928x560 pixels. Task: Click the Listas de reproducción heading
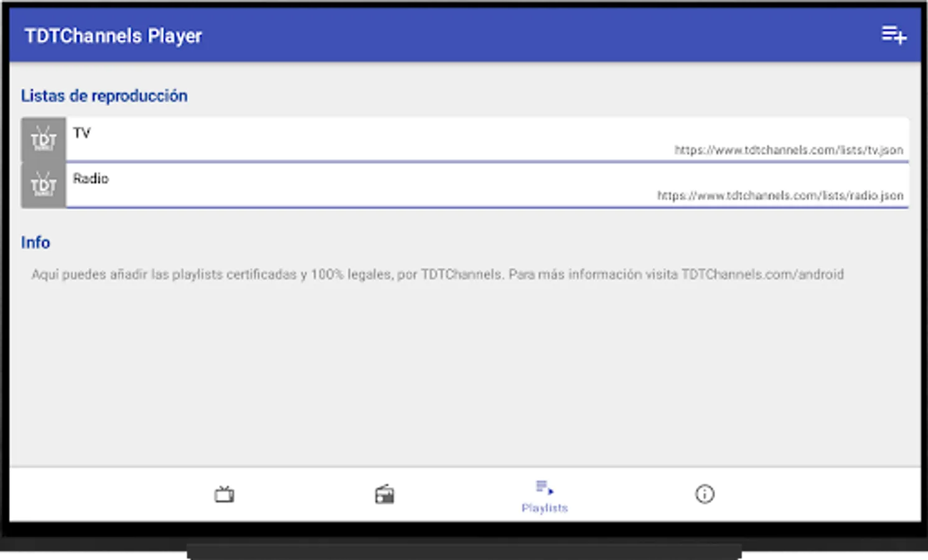pos(104,96)
